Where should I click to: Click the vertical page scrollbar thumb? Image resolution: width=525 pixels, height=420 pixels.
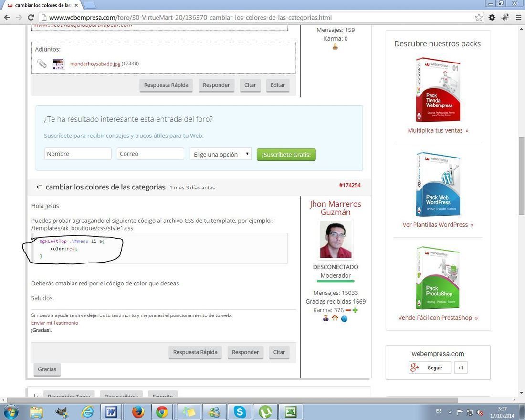click(521, 176)
